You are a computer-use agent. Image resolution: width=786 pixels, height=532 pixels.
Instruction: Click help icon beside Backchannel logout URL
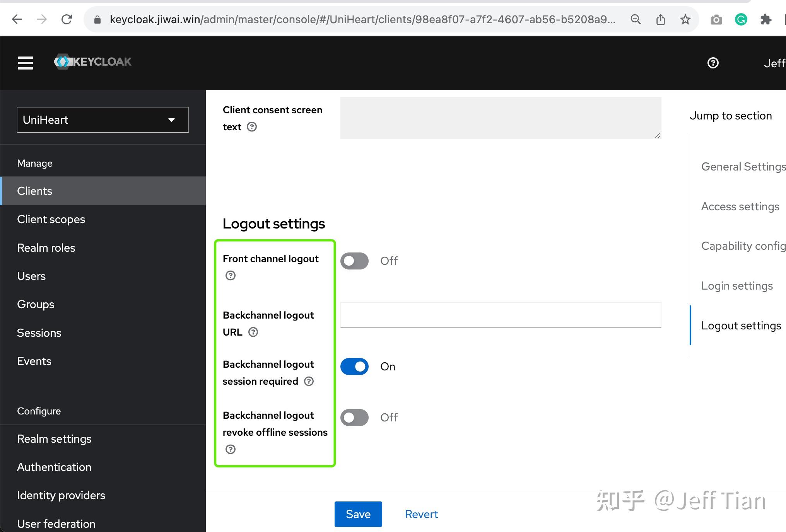pyautogui.click(x=253, y=332)
